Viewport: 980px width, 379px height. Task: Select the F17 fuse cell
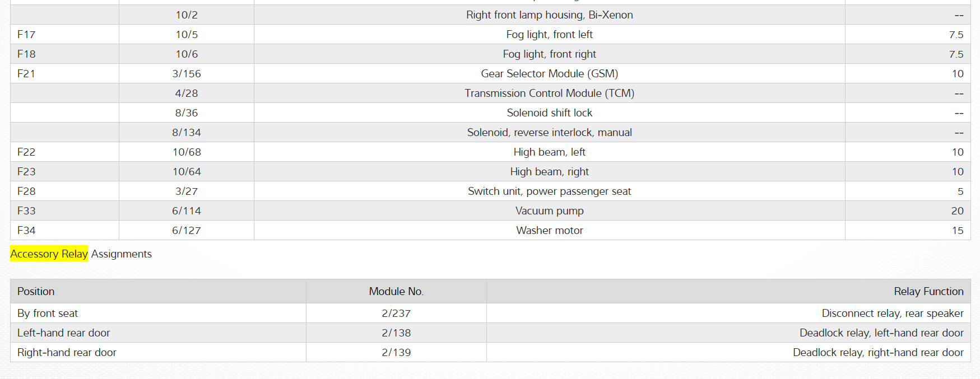coord(26,35)
